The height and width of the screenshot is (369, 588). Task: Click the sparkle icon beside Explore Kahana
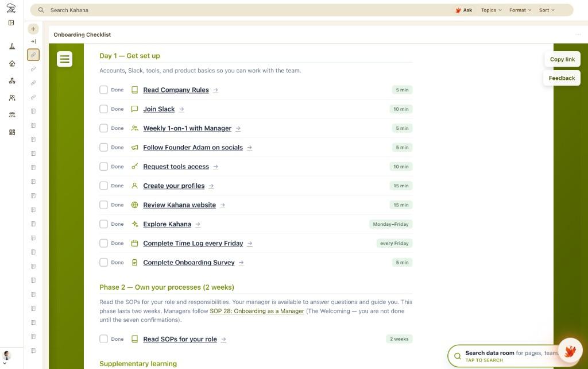point(134,224)
